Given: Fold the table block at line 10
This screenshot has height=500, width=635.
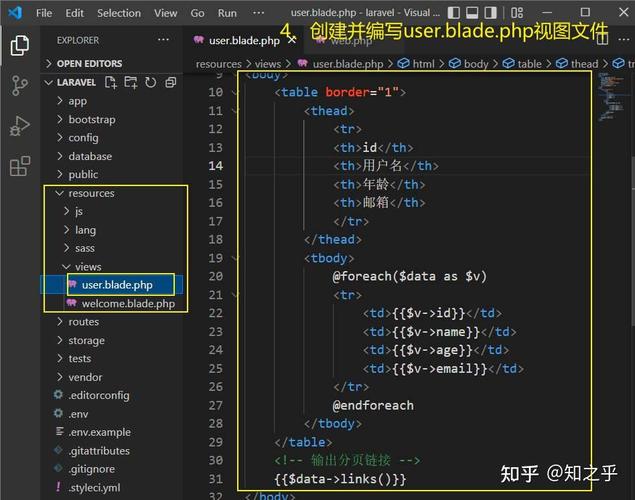Looking at the screenshot, I should [x=235, y=92].
